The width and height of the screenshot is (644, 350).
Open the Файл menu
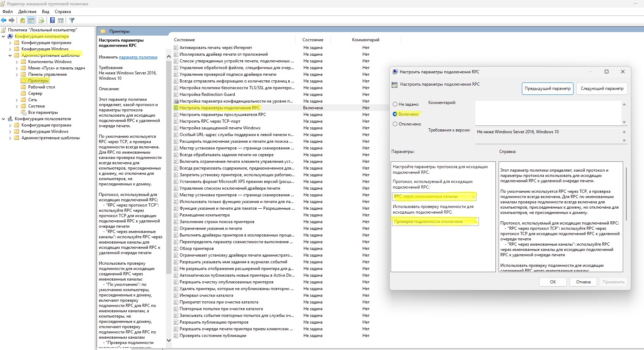click(7, 12)
